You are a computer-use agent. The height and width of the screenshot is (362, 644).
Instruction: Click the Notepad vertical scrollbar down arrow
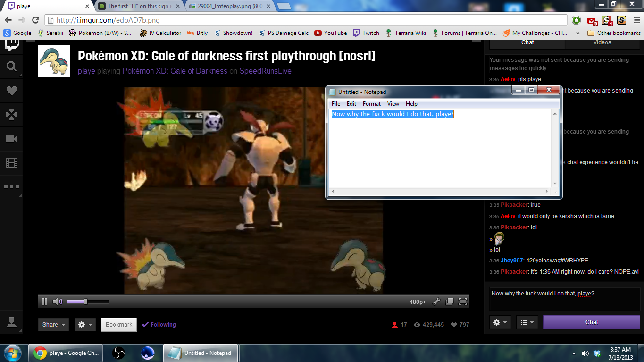pos(555,184)
